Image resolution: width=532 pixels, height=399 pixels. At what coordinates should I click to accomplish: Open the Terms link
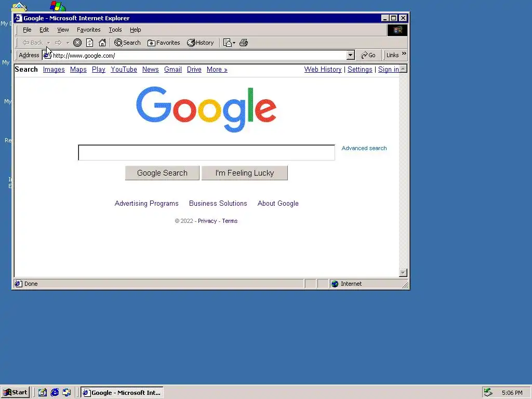click(230, 221)
